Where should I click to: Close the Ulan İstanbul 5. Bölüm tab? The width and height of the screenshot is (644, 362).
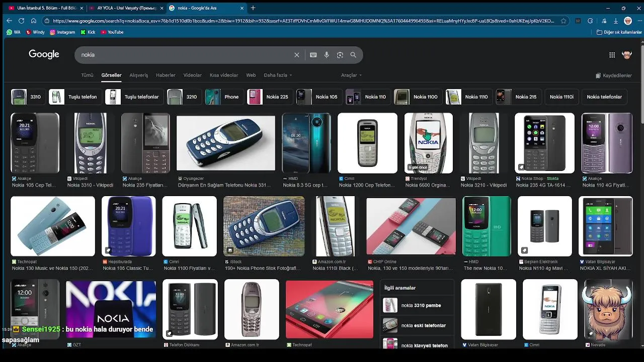pyautogui.click(x=82, y=8)
